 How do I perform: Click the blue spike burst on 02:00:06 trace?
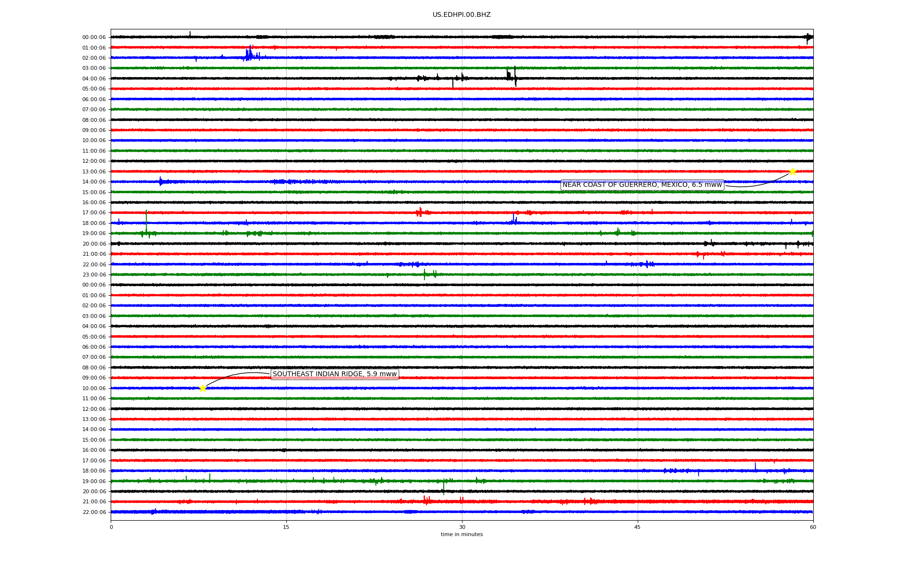point(250,54)
